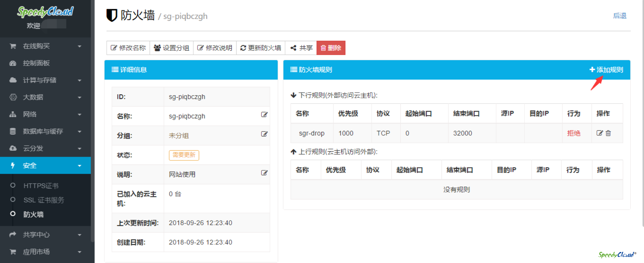Click the lightning bolt icon beside 安全
644x263 pixels.
(x=13, y=165)
